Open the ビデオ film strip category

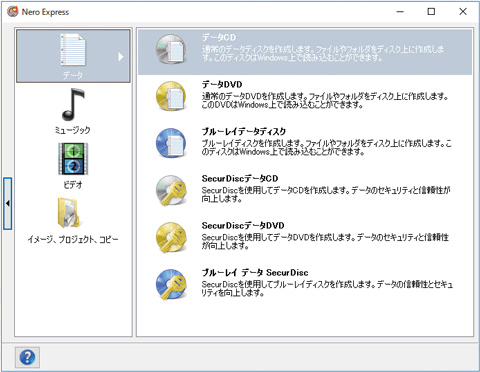tap(73, 159)
